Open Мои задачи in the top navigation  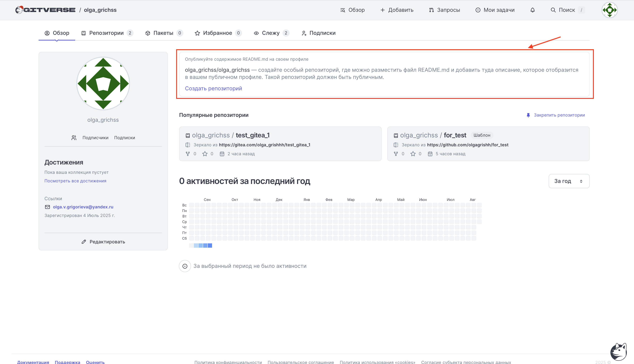click(495, 10)
